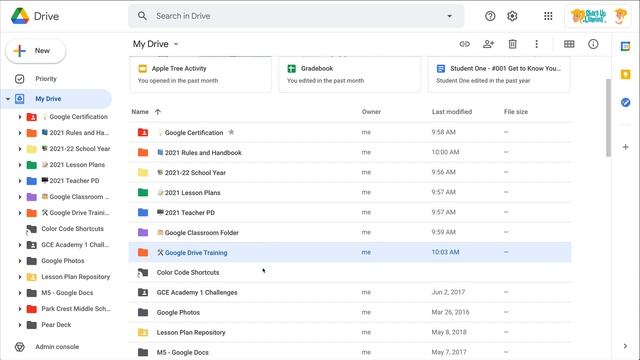Open Google Calendar side panel

coord(625,47)
